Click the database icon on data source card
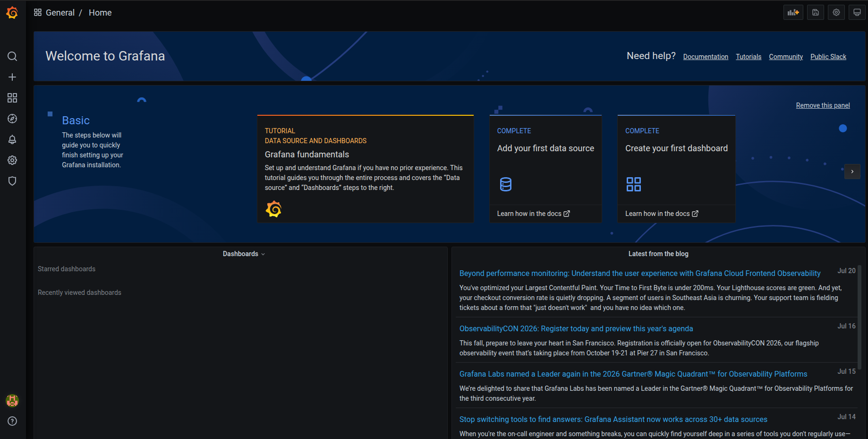 (506, 184)
